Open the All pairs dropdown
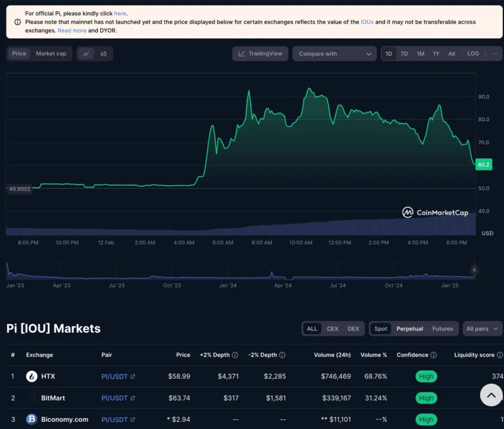 point(483,329)
